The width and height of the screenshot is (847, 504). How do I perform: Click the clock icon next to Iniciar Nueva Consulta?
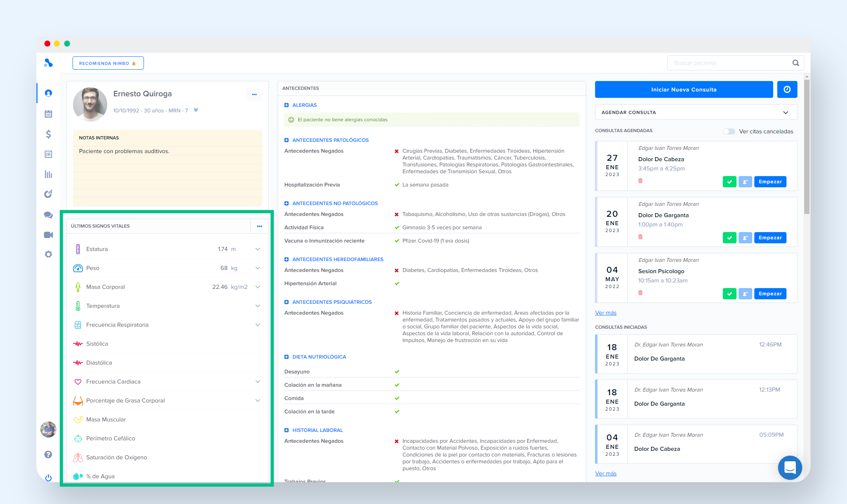pyautogui.click(x=787, y=89)
